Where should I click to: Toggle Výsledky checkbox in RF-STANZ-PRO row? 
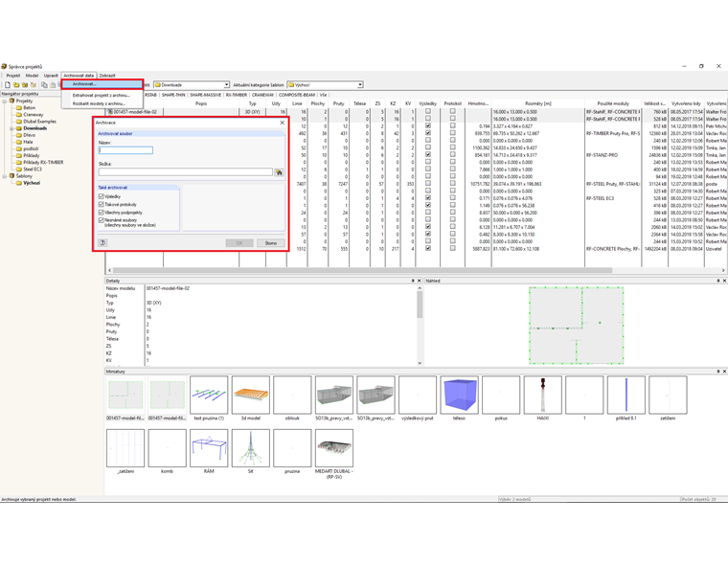coord(428,154)
